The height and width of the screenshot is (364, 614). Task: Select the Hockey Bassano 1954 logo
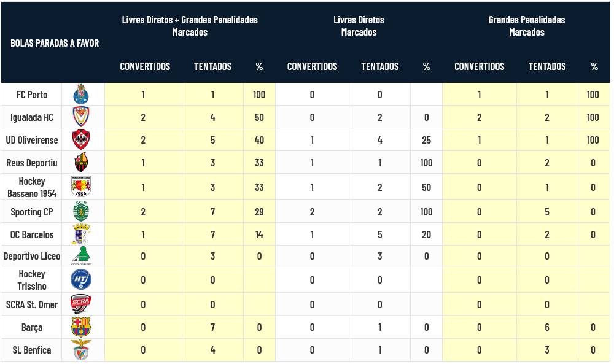coord(81,187)
